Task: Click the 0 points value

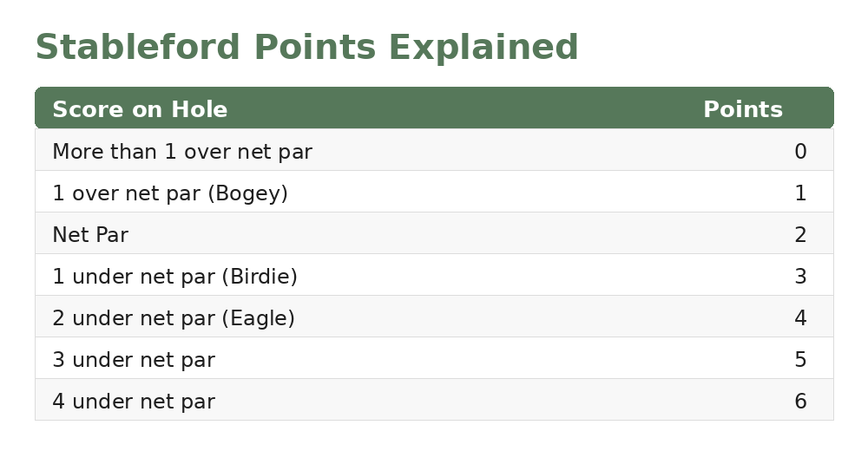Action: coord(800,151)
